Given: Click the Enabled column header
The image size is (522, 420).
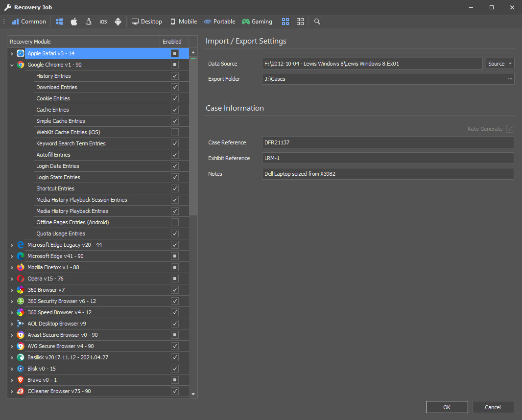Looking at the screenshot, I should pyautogui.click(x=174, y=42).
